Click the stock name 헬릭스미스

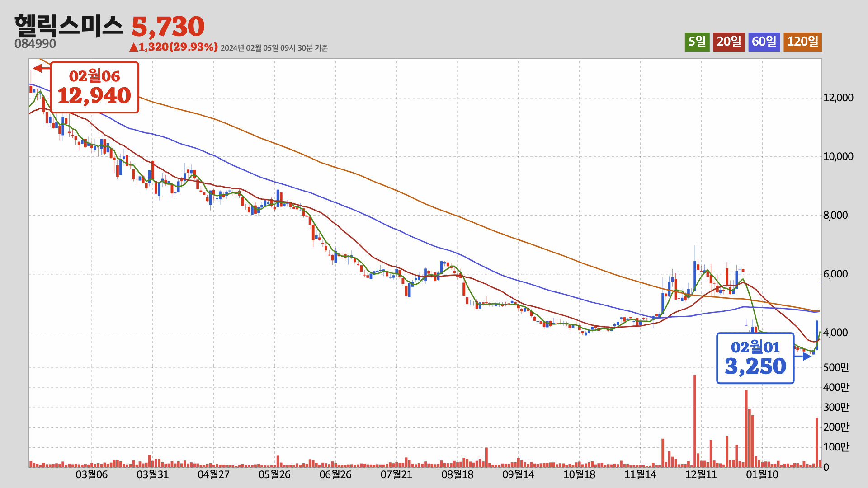point(69,26)
